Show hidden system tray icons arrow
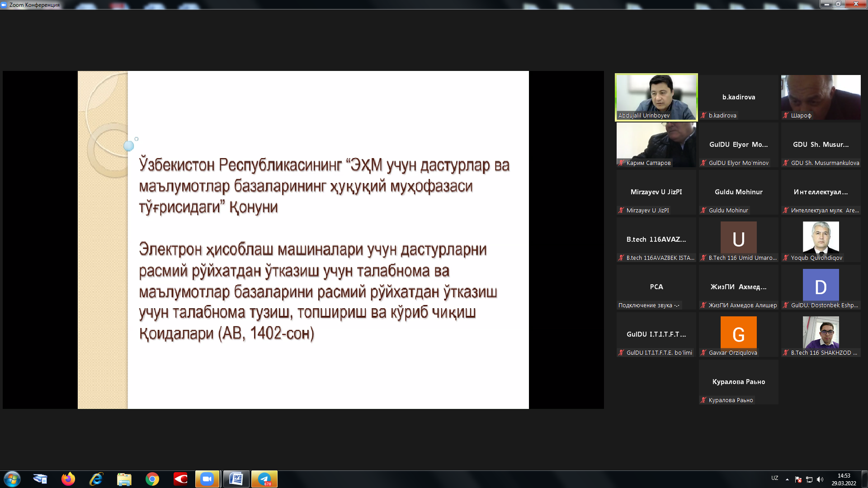The image size is (868, 488). (787, 479)
